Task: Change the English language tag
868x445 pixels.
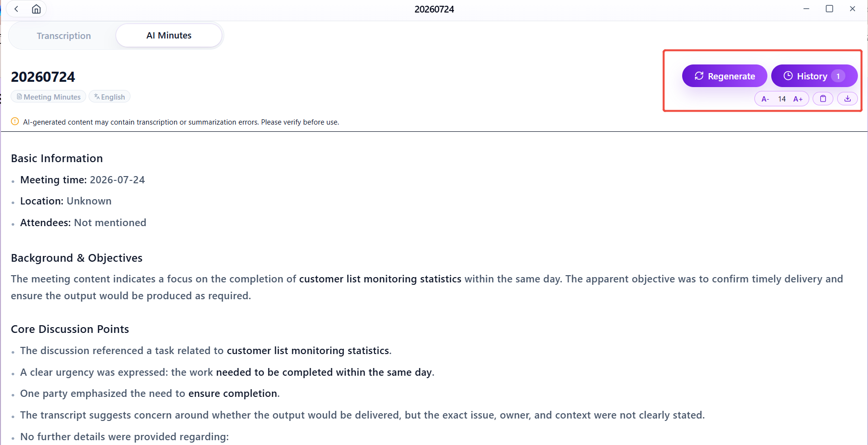Action: [x=109, y=97]
